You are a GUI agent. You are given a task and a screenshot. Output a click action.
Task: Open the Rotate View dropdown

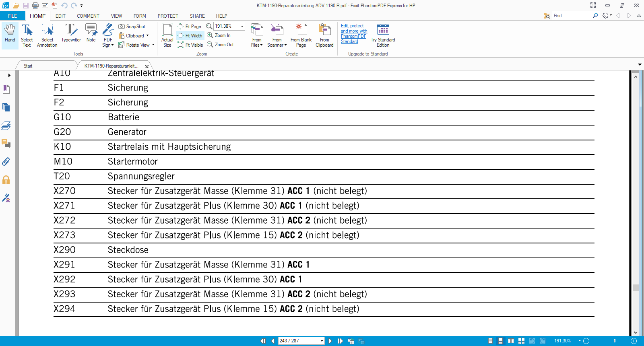pyautogui.click(x=153, y=45)
